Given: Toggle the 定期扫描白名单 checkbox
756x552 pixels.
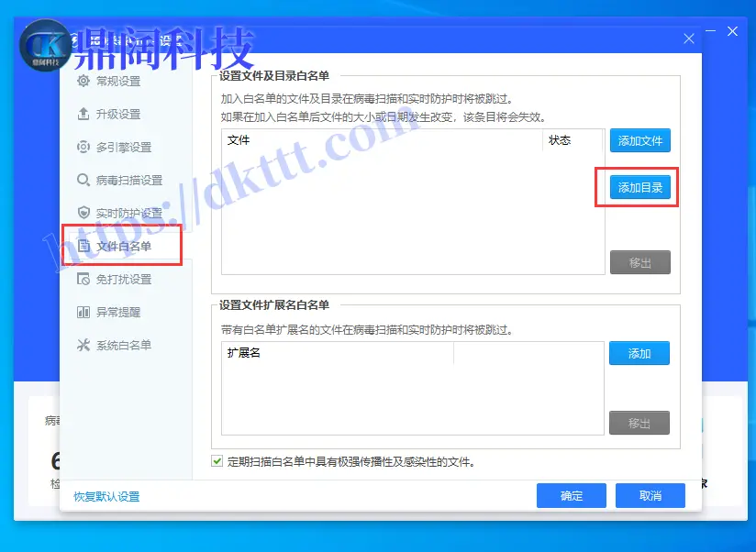Looking at the screenshot, I should pyautogui.click(x=217, y=461).
